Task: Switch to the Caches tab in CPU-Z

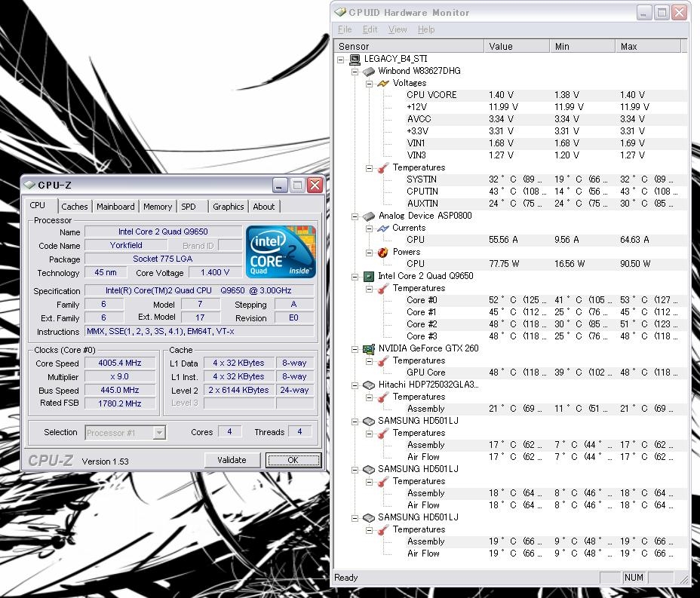Action: click(x=75, y=207)
